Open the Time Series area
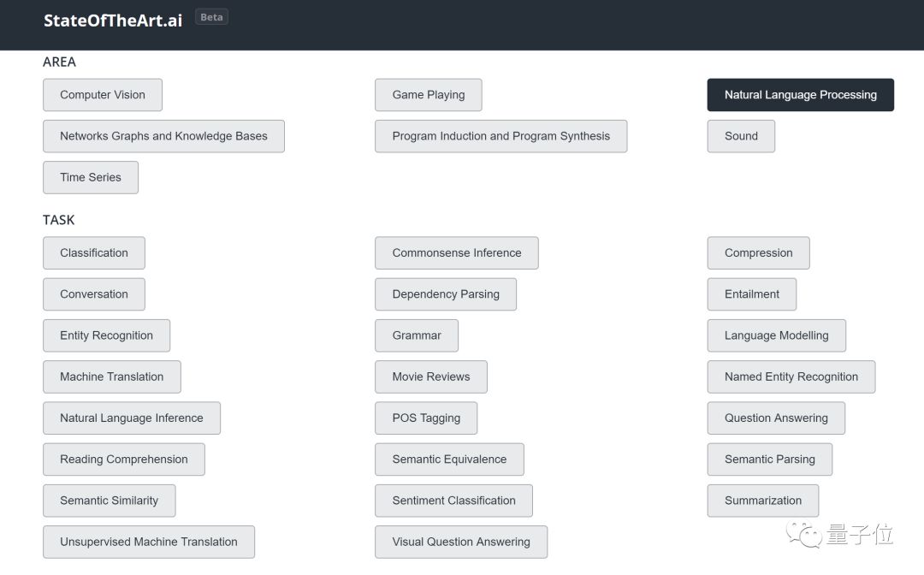The image size is (924, 575). coord(91,177)
